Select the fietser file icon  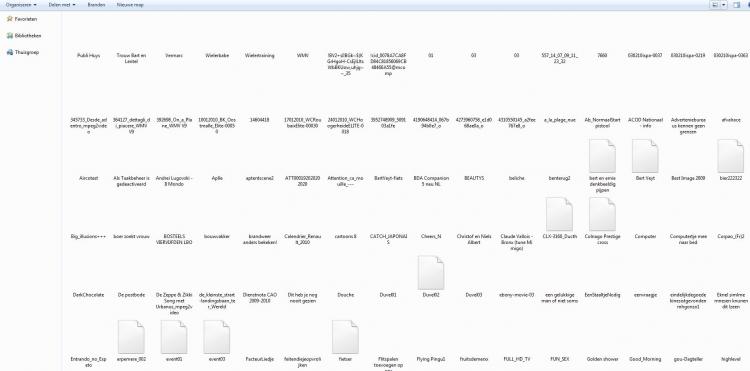click(x=345, y=337)
